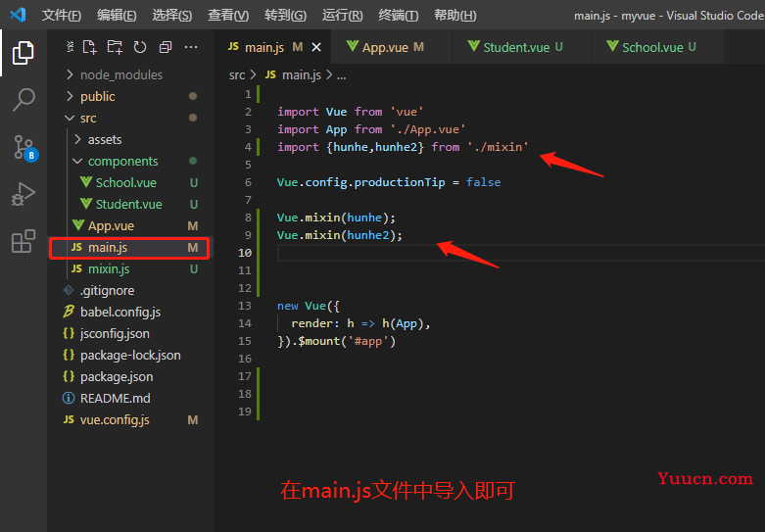
Task: Open explorer More Actions ellipsis menu
Action: click(x=191, y=47)
